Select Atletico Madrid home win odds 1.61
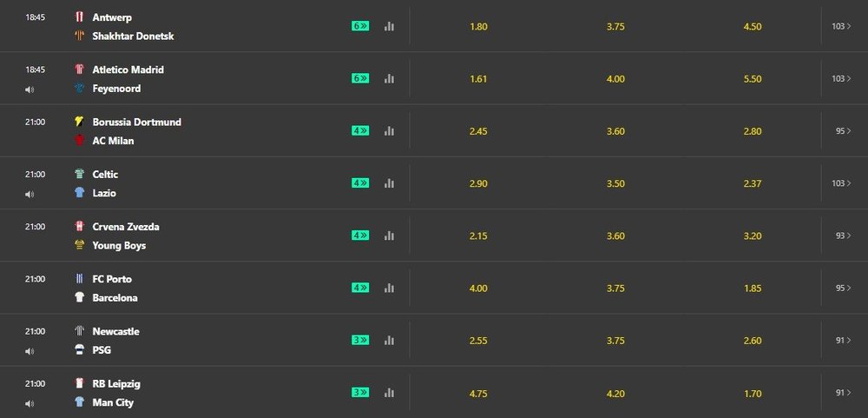This screenshot has width=868, height=418. point(478,79)
